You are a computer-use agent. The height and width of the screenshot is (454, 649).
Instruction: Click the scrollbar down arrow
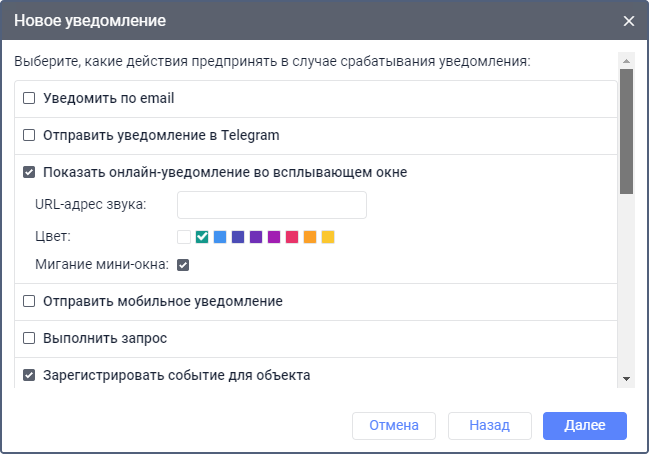[626, 378]
